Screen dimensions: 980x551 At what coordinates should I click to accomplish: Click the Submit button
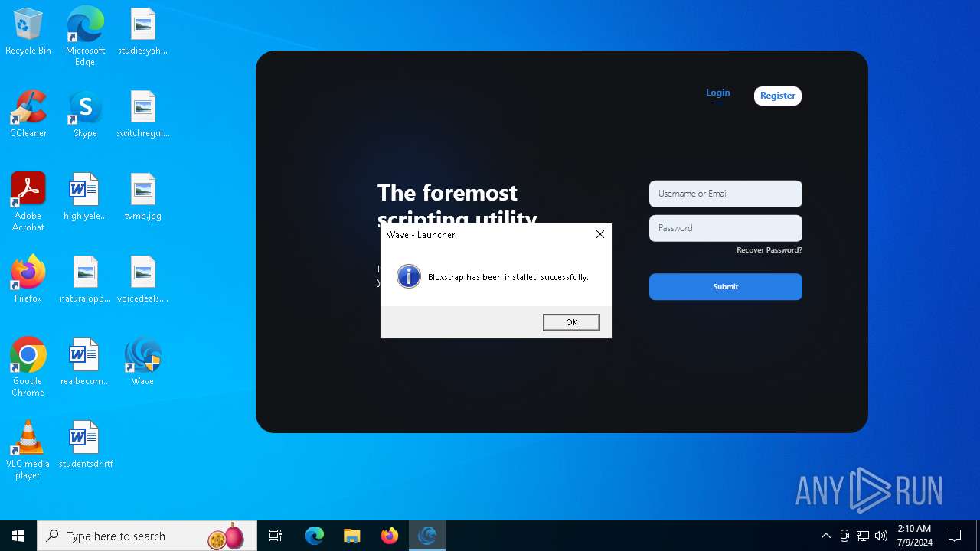coord(726,287)
